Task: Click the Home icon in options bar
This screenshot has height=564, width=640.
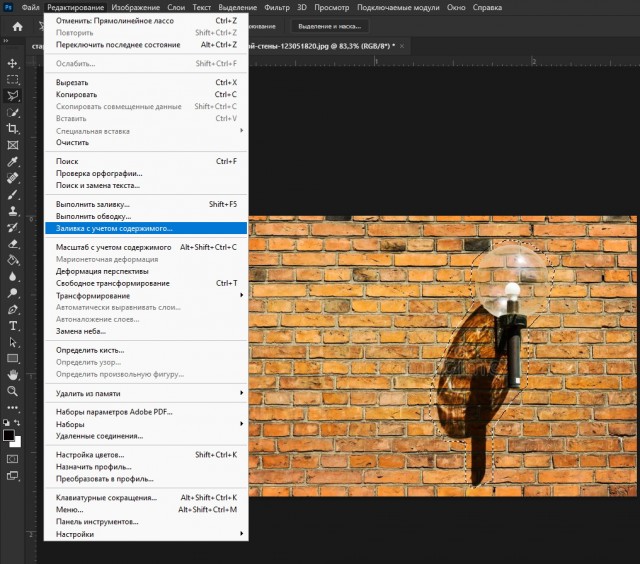Action: pyautogui.click(x=17, y=26)
